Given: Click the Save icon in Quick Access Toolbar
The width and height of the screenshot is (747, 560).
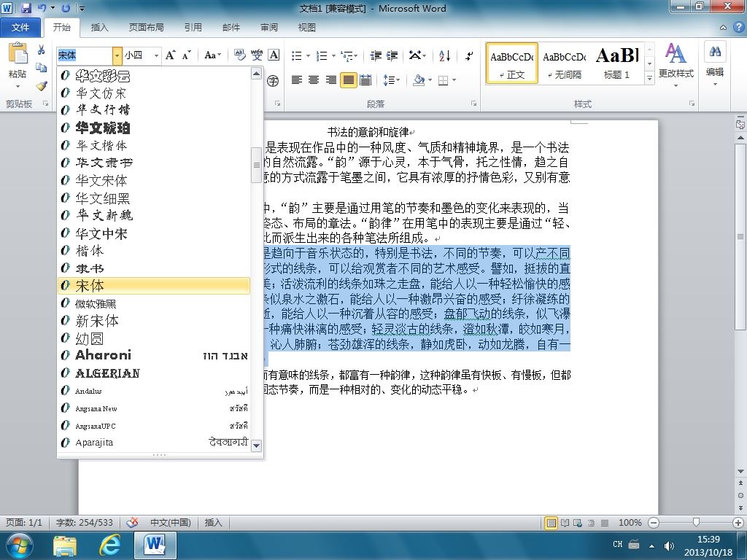Looking at the screenshot, I should point(26,8).
